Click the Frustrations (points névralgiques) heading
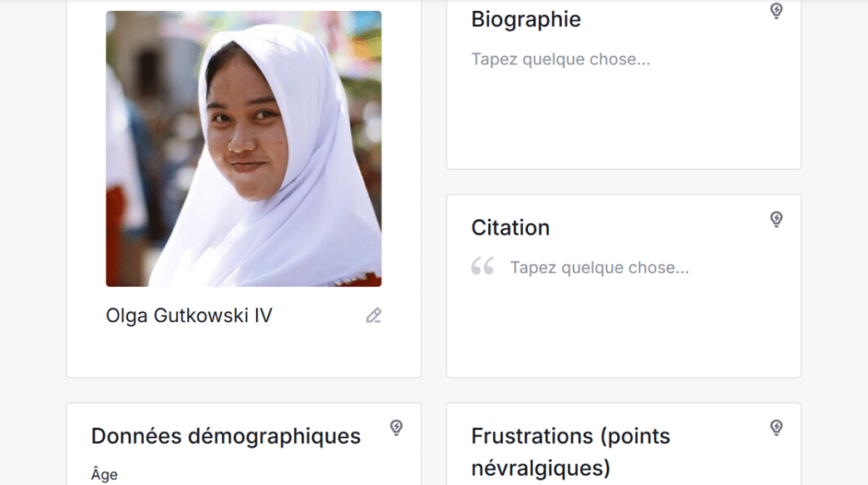Viewport: 868px width, 485px height. tap(570, 452)
